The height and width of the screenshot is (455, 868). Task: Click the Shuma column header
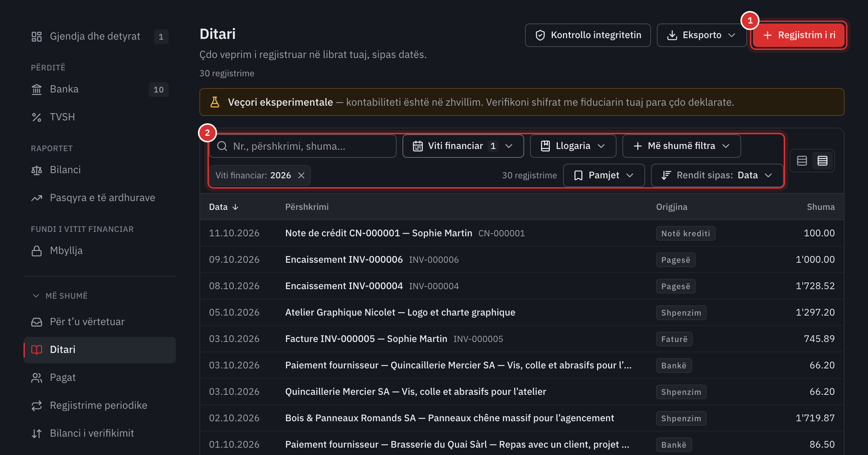coord(821,207)
